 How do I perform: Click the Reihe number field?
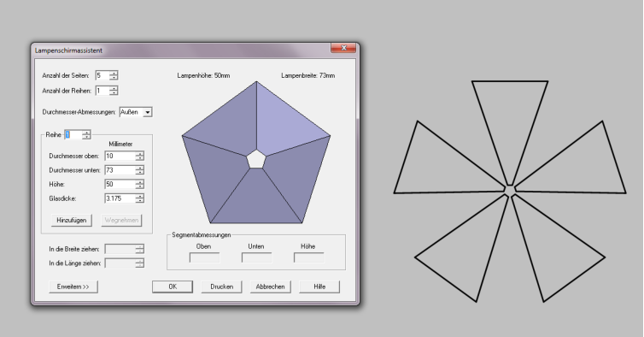click(x=73, y=134)
